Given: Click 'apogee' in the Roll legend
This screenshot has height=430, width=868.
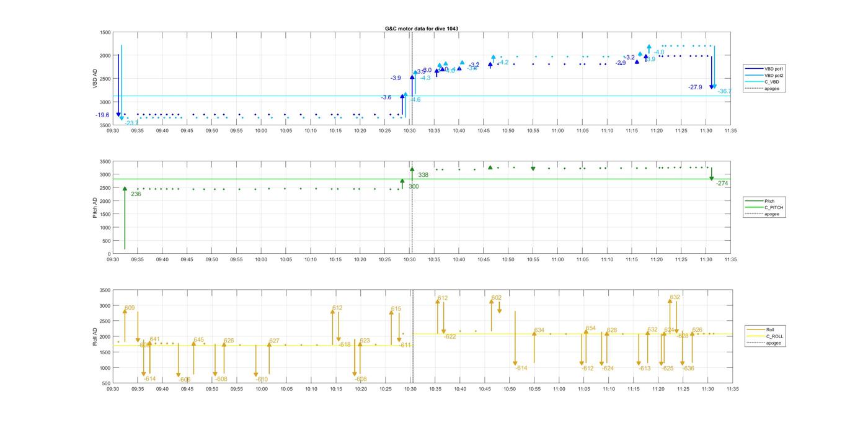Looking at the screenshot, I should pyautogui.click(x=774, y=343).
